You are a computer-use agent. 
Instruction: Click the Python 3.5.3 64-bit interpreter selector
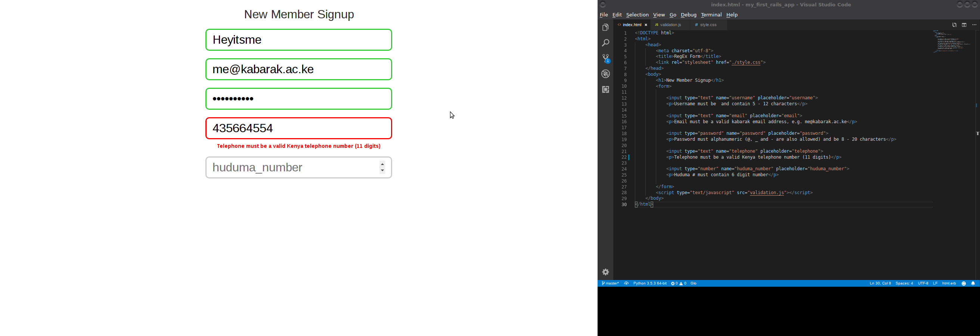[x=650, y=284]
